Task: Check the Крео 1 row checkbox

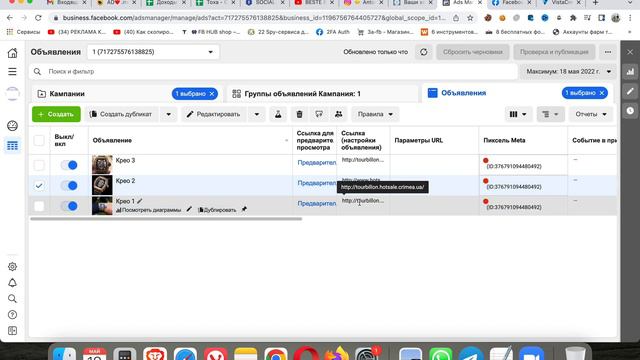Action: pos(39,206)
